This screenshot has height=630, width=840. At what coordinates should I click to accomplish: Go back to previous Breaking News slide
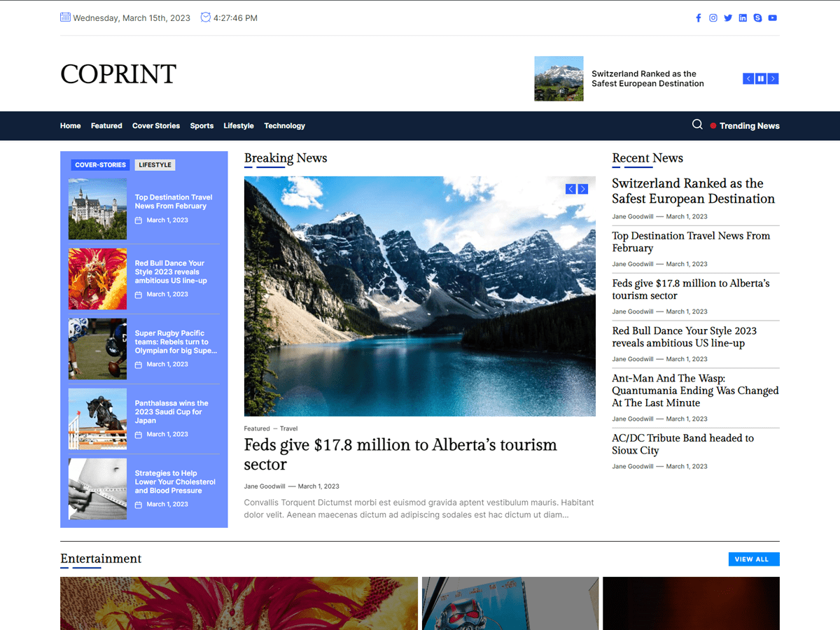tap(570, 189)
